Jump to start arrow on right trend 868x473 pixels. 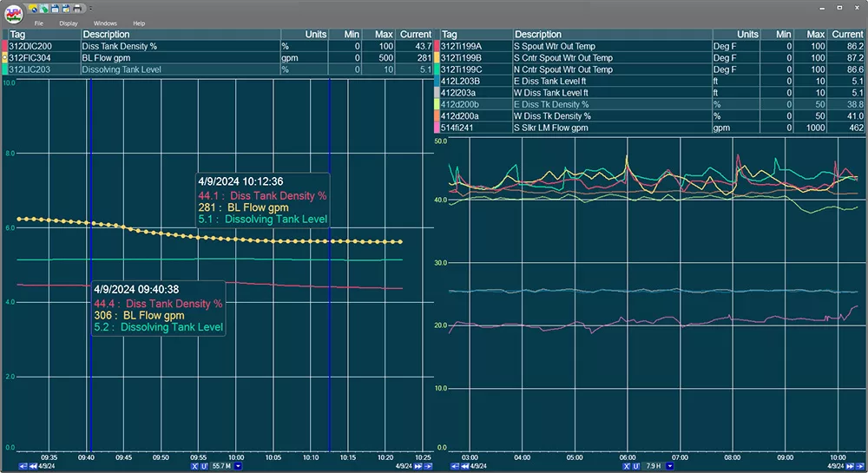pos(455,466)
